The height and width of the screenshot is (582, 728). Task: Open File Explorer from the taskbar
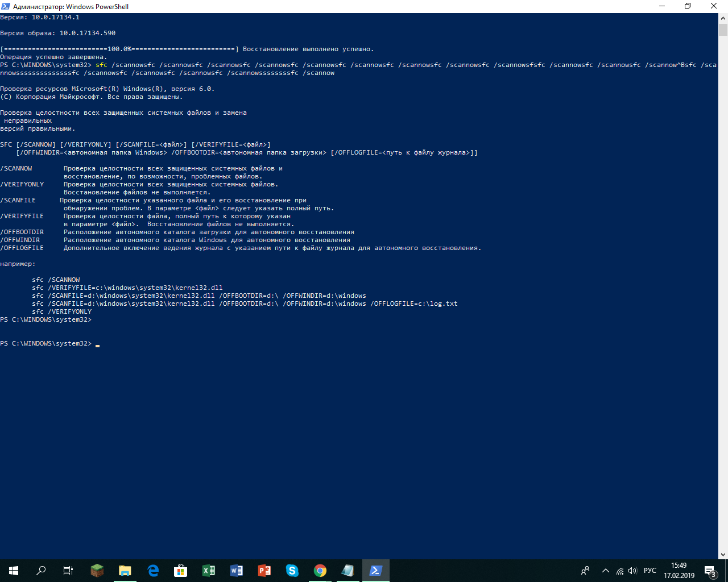[125, 571]
